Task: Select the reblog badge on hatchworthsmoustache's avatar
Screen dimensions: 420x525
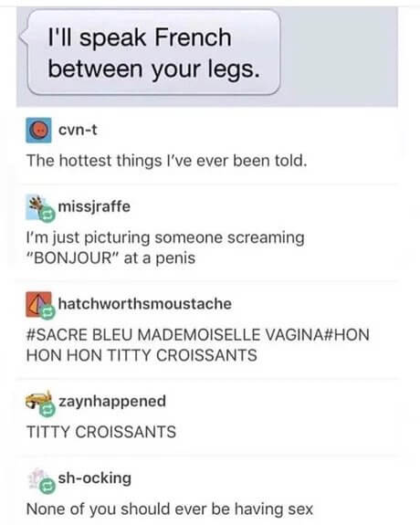Action: (x=47, y=312)
